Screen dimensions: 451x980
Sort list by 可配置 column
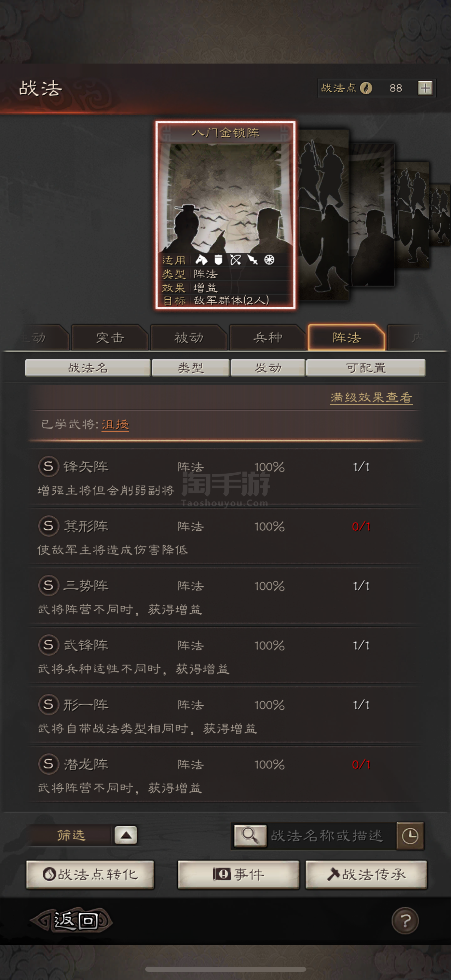pos(366,368)
